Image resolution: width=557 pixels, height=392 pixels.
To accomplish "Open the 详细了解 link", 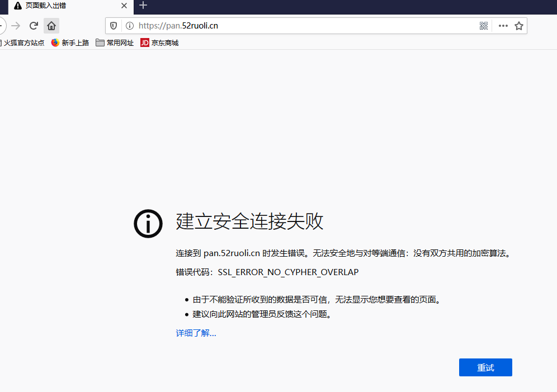I will 195,333.
